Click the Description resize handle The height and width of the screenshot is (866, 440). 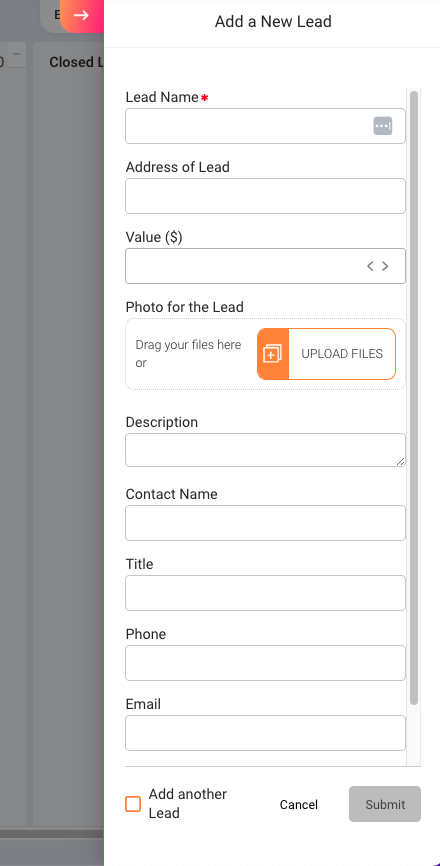400,461
